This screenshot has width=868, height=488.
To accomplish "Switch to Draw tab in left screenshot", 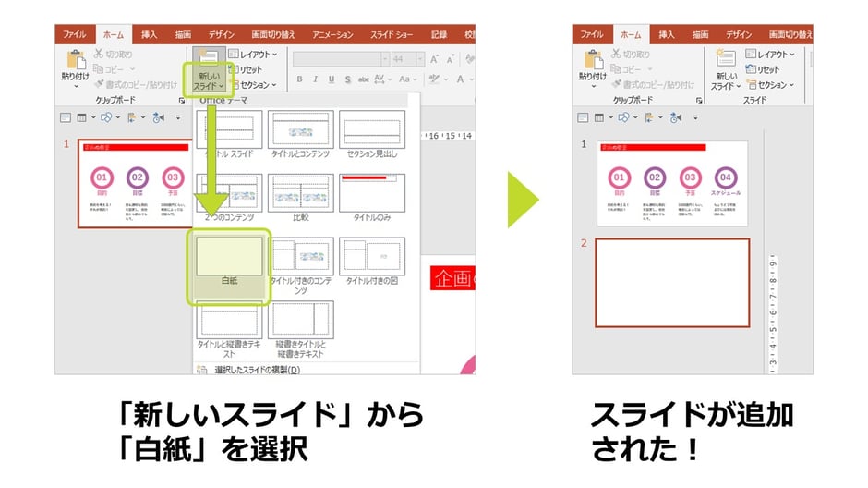I will (183, 34).
